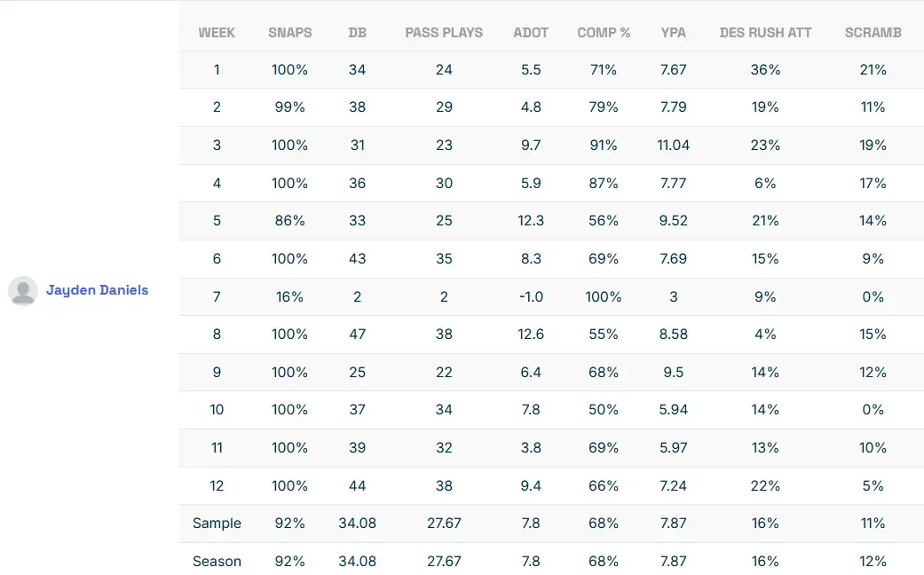Click the DES RUSH ATT header
Screen dimensions: 924x575
click(765, 33)
